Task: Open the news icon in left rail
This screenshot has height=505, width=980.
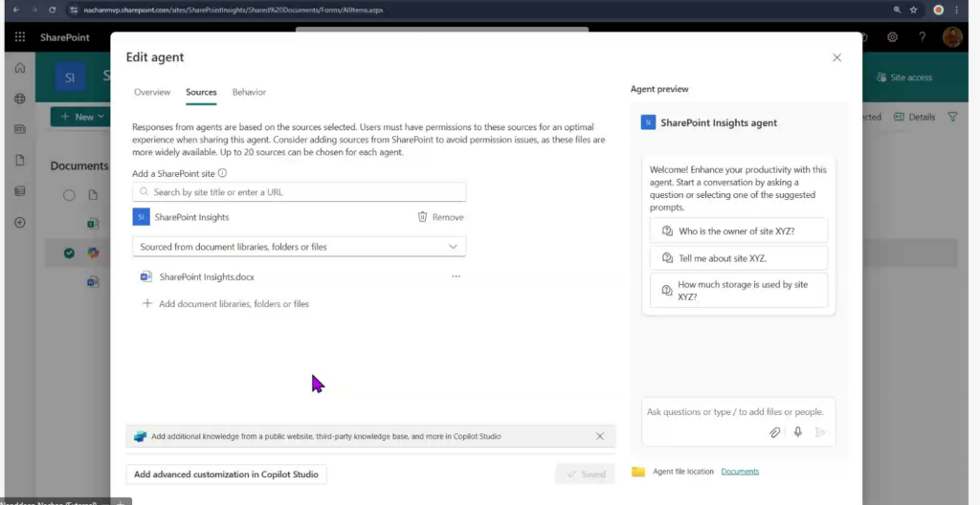Action: click(20, 129)
